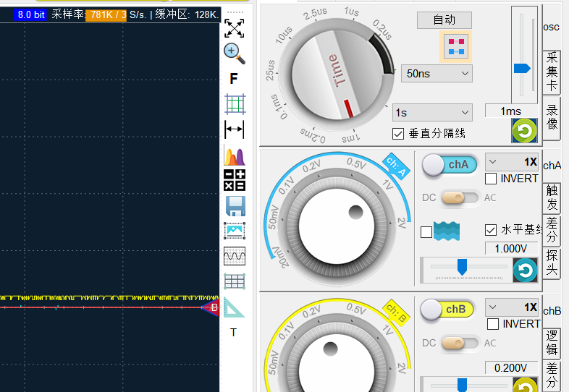Image resolution: width=569 pixels, height=392 pixels.
Task: Open the 触发 side tab
Action: [x=552, y=197]
